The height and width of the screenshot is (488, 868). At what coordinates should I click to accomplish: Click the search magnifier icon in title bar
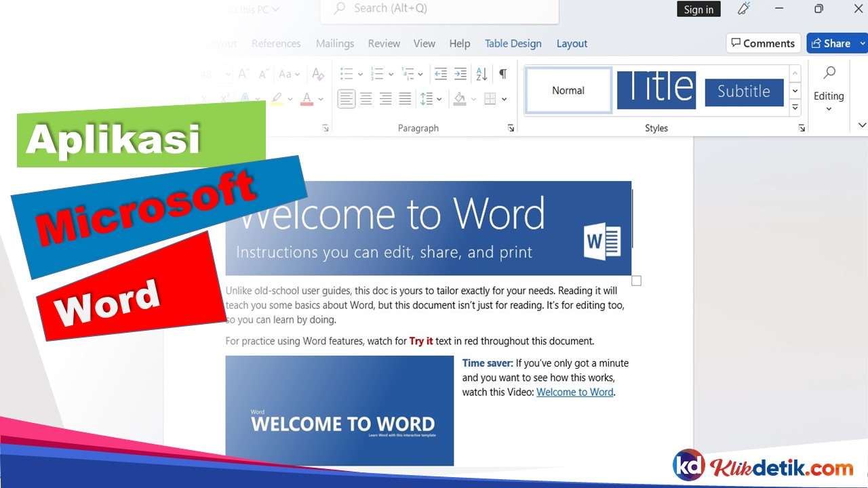click(340, 9)
